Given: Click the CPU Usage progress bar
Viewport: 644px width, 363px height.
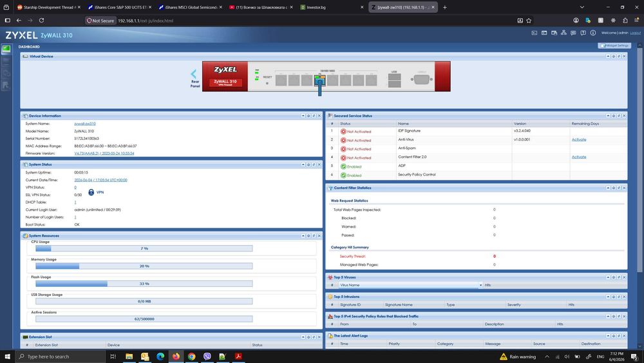Looking at the screenshot, I should click(x=144, y=248).
